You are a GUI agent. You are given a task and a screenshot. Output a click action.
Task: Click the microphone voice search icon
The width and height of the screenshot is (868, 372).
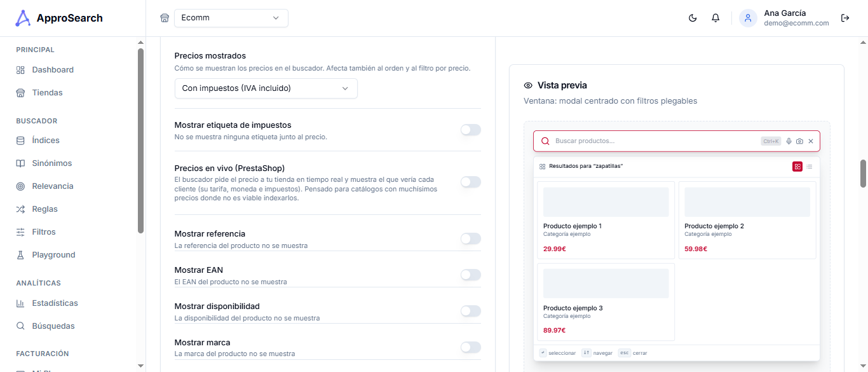point(789,141)
